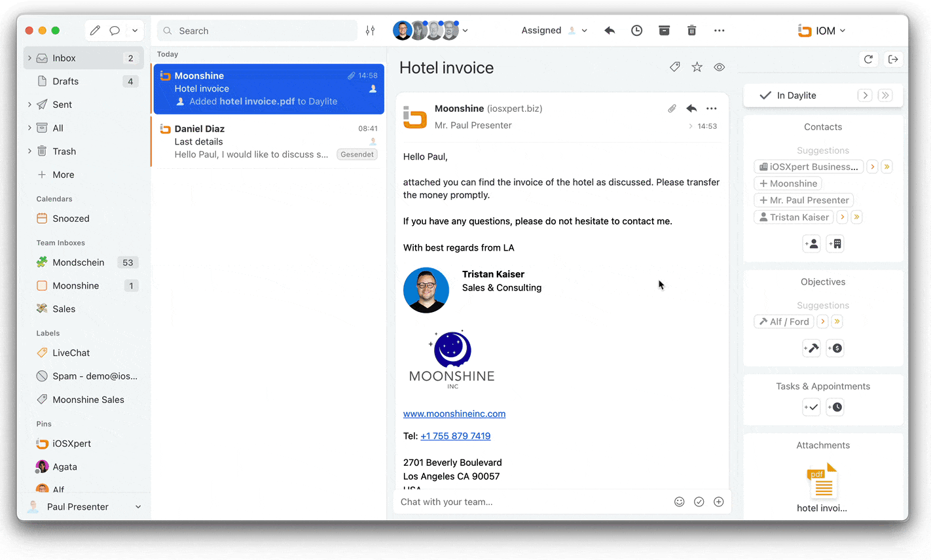The image size is (931, 560).
Task: Click single chevron beside In Daylite
Action: pyautogui.click(x=865, y=96)
